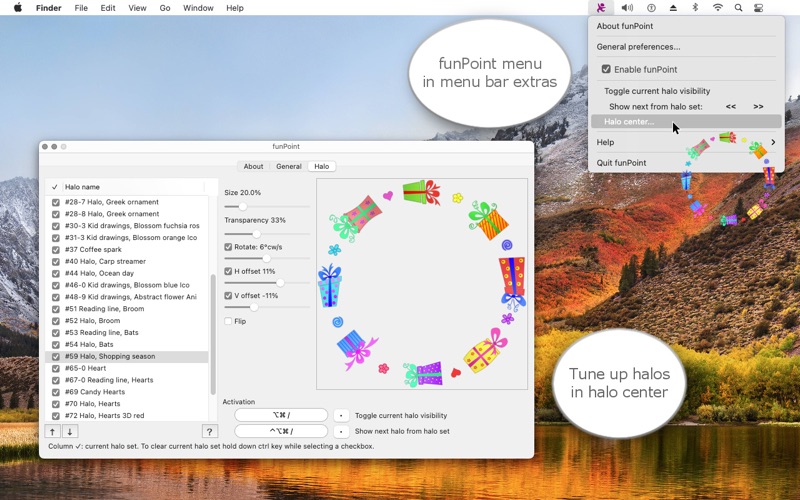Uncheck #65-0 Heart checkbox
Screen dimensions: 800x500
pyautogui.click(x=56, y=368)
